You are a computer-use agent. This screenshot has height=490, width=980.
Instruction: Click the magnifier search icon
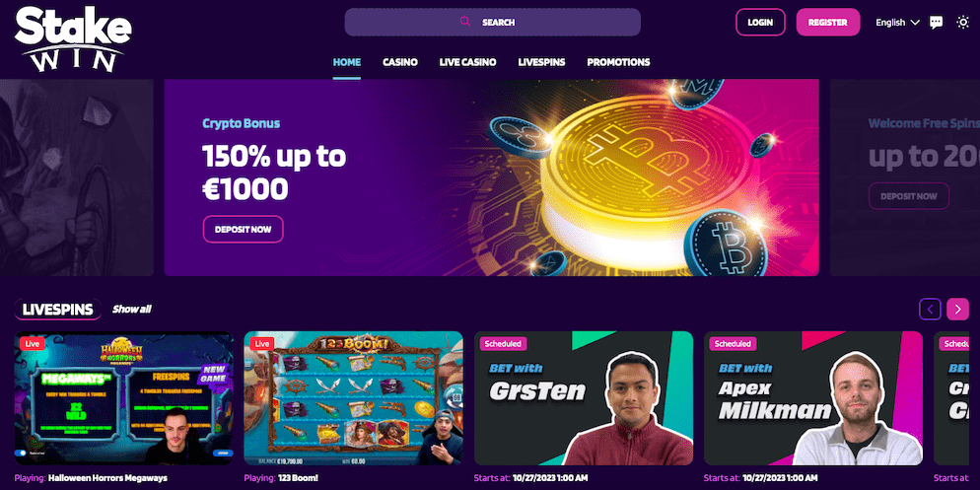[x=465, y=22]
